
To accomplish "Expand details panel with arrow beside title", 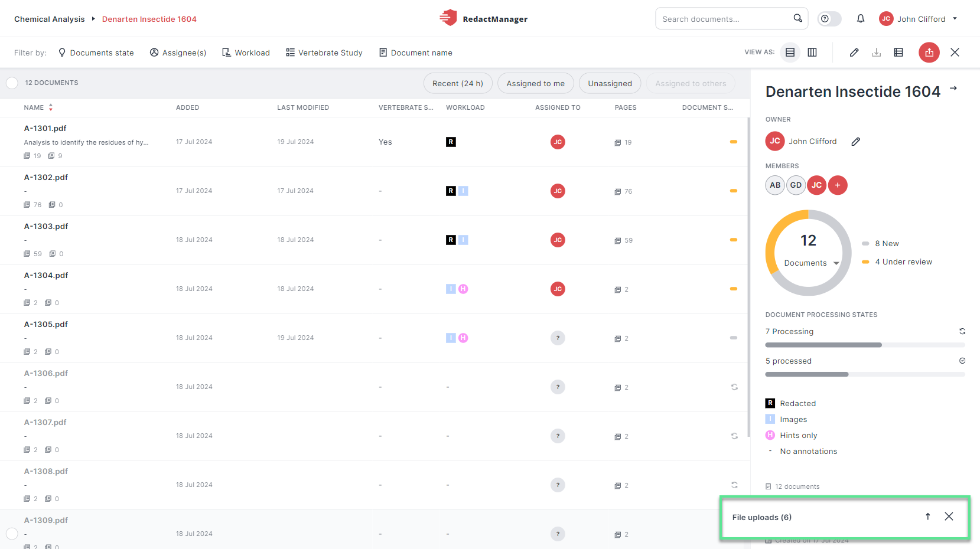I will 953,89.
